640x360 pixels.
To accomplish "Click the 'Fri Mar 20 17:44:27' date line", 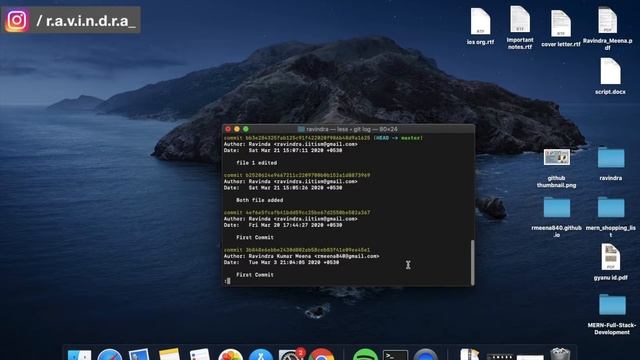I will 283,225.
